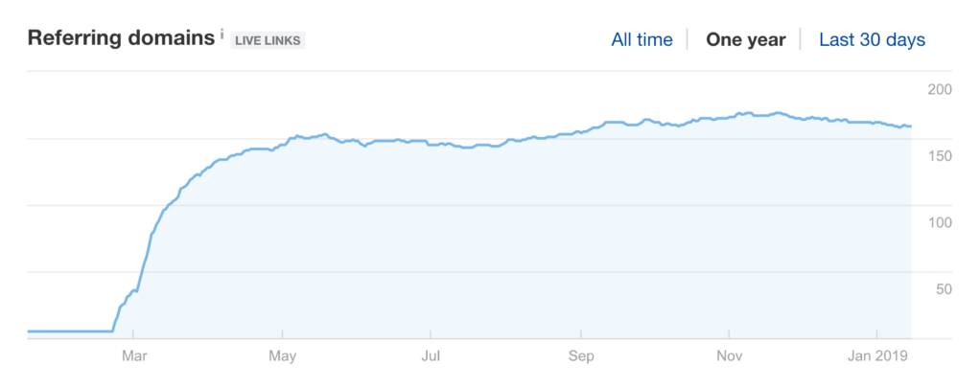
Task: Select the One year range
Action: pos(745,39)
